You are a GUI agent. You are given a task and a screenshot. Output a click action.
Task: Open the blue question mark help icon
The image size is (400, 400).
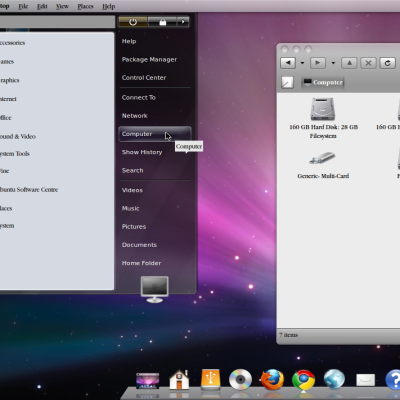[x=393, y=380]
